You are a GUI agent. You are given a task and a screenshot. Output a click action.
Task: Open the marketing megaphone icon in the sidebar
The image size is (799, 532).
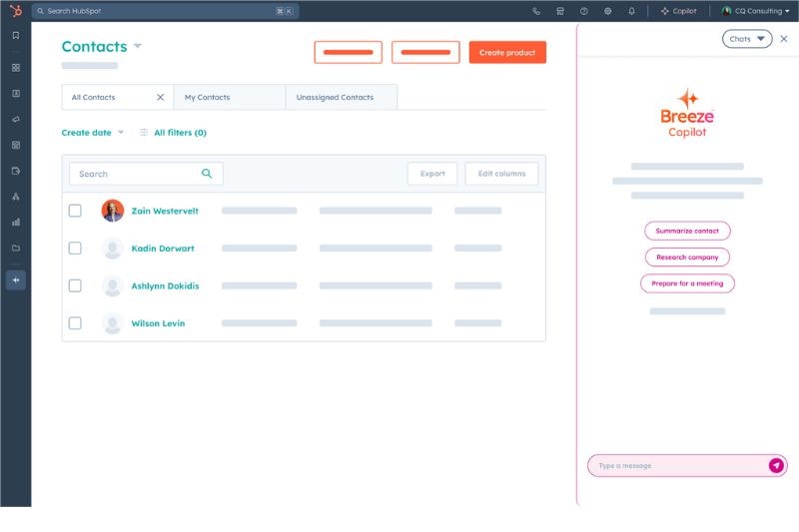(x=16, y=119)
